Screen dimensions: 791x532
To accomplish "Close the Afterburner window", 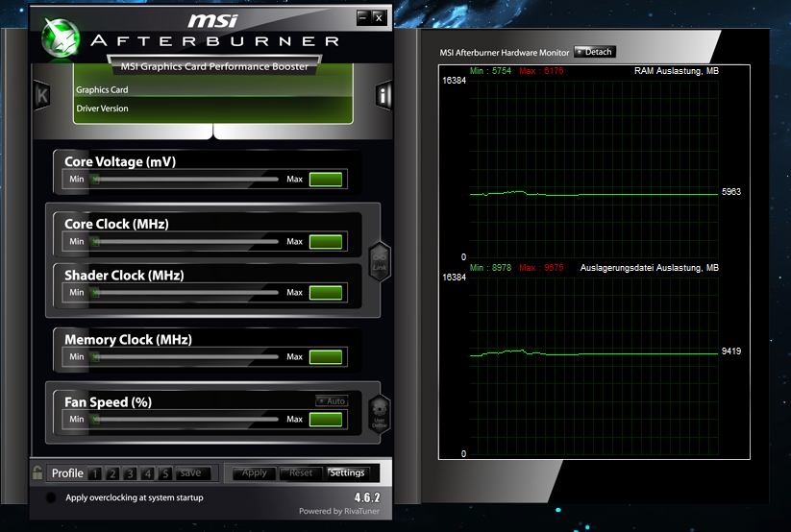I will pos(380,18).
